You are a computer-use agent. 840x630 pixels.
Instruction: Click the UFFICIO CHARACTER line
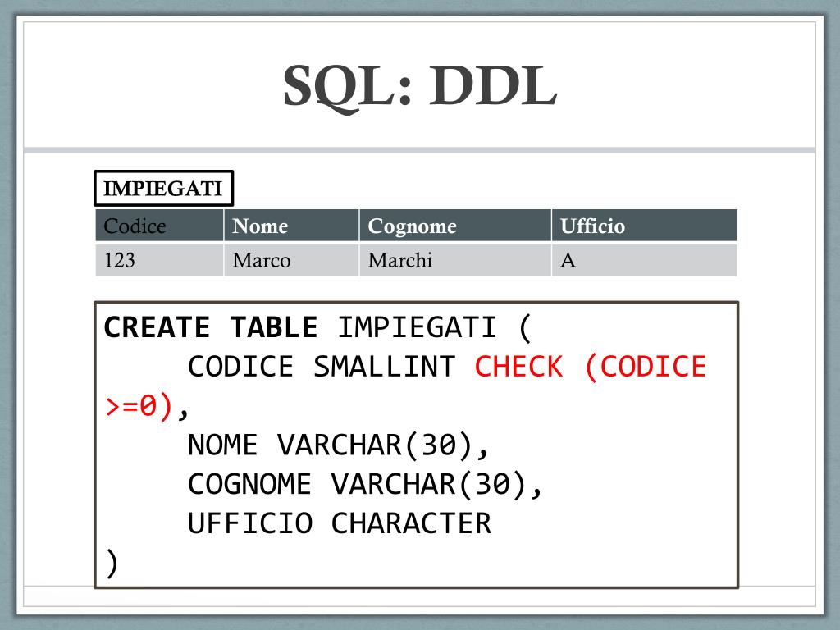(x=339, y=523)
